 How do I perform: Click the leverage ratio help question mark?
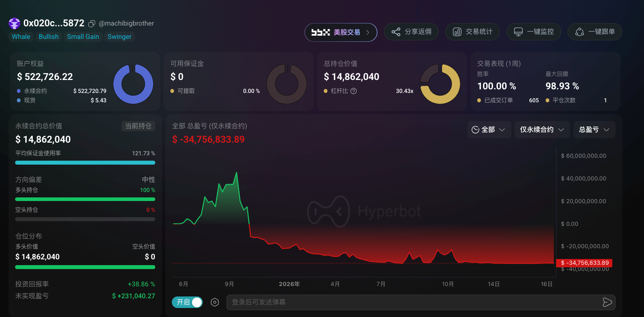(x=354, y=91)
